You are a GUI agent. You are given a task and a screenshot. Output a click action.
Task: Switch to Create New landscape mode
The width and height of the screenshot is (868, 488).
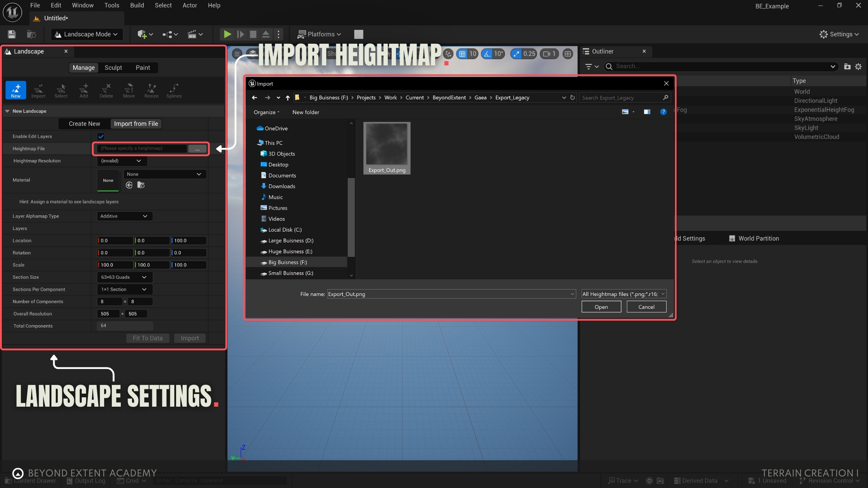click(84, 124)
